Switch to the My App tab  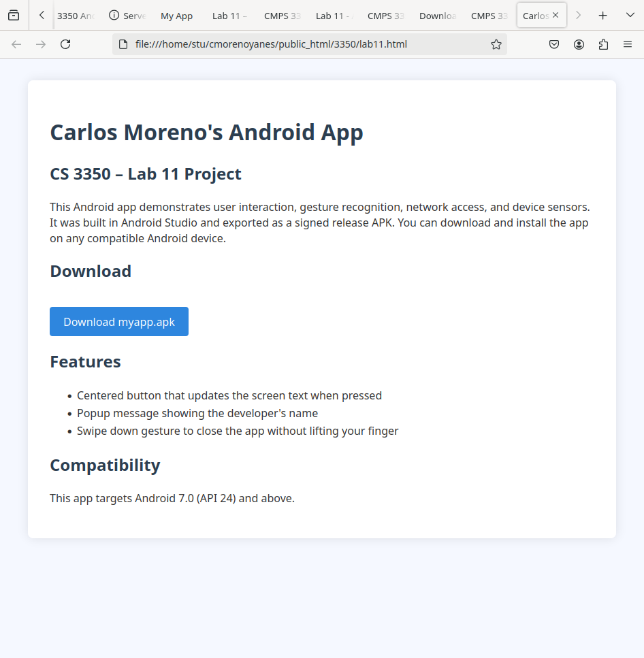tap(176, 16)
